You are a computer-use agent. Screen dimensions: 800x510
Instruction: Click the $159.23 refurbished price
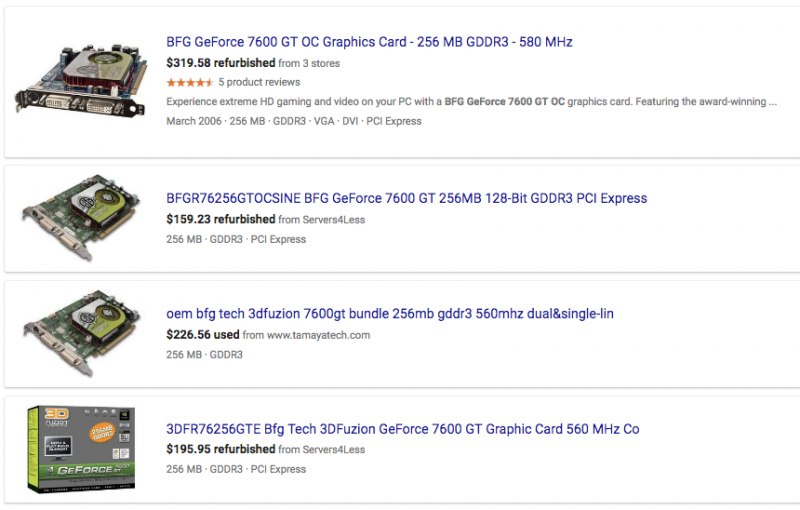pos(220,219)
